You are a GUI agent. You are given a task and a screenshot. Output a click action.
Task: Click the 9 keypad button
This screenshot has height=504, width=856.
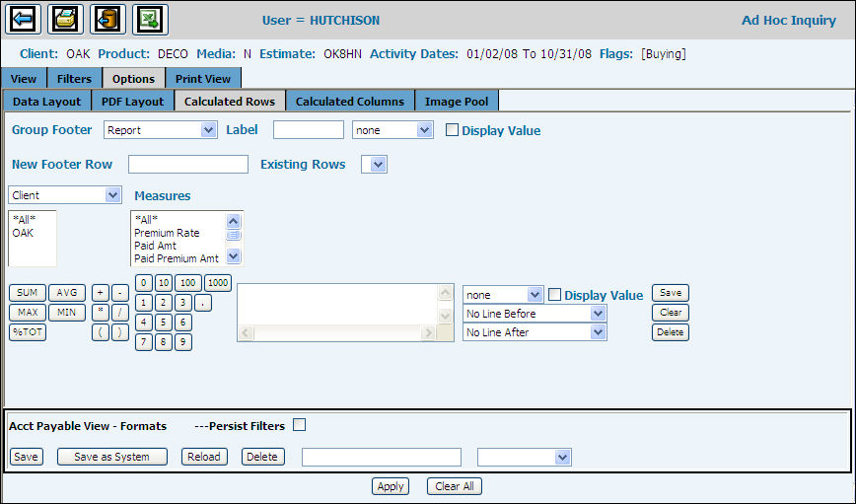click(x=182, y=342)
